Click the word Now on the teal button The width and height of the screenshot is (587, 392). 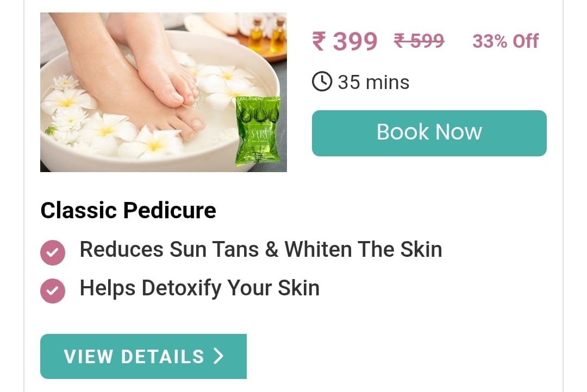[x=458, y=132]
